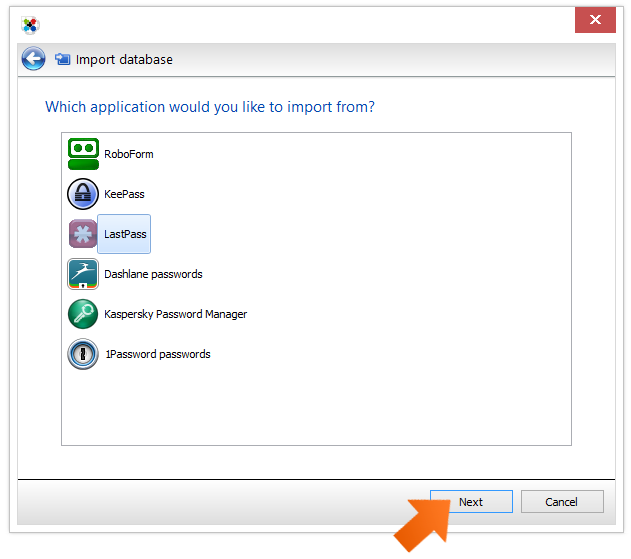
Task: Choose the 1Password passwords label
Action: (x=158, y=354)
